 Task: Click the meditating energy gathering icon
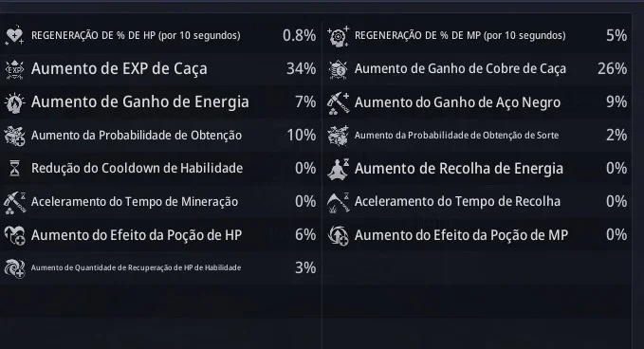338,169
